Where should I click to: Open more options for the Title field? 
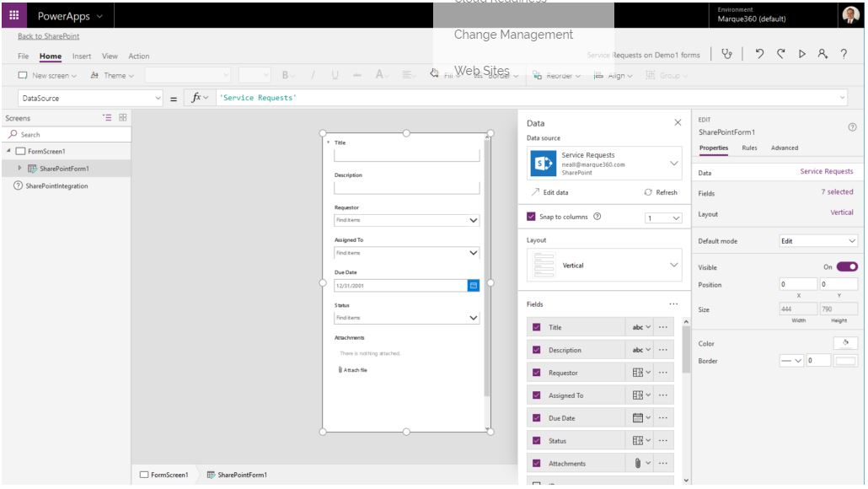point(663,327)
